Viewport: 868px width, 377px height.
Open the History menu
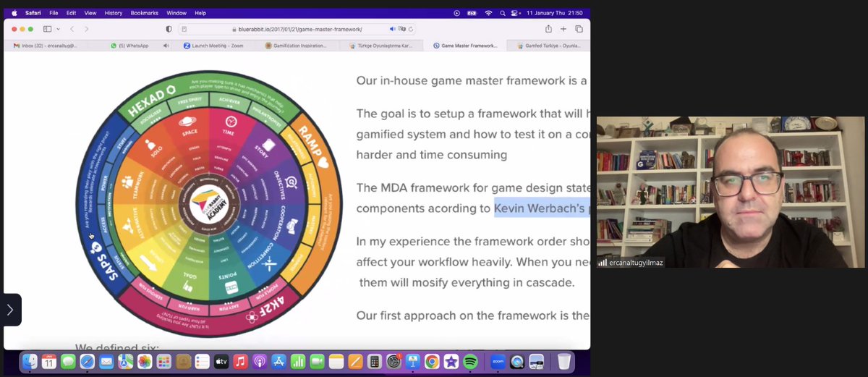click(x=113, y=12)
